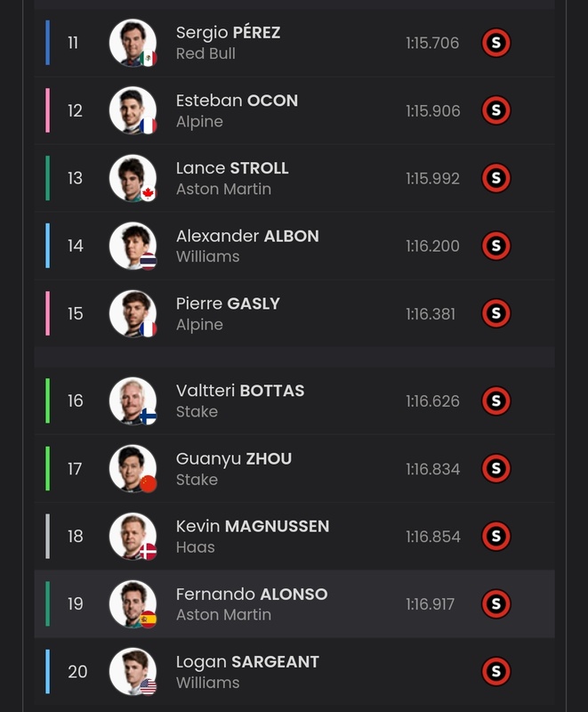
Task: Select Guanyu Zhou's driver avatar
Action: tap(133, 469)
